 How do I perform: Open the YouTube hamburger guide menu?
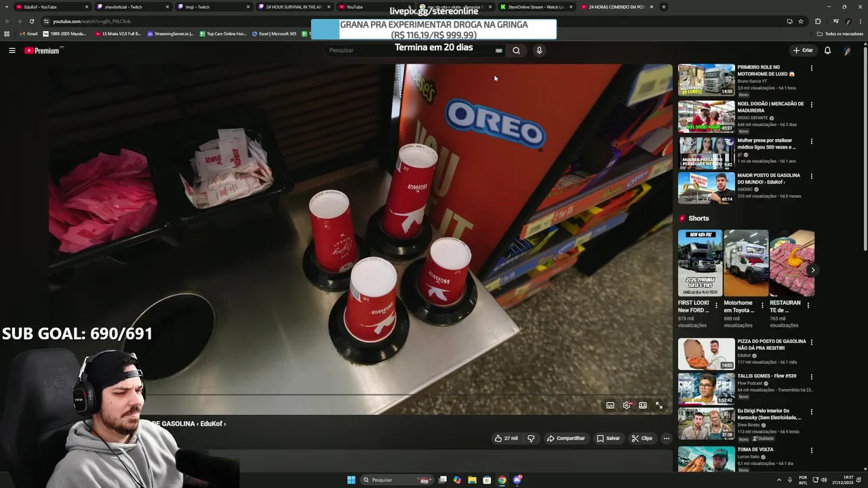pos(12,50)
